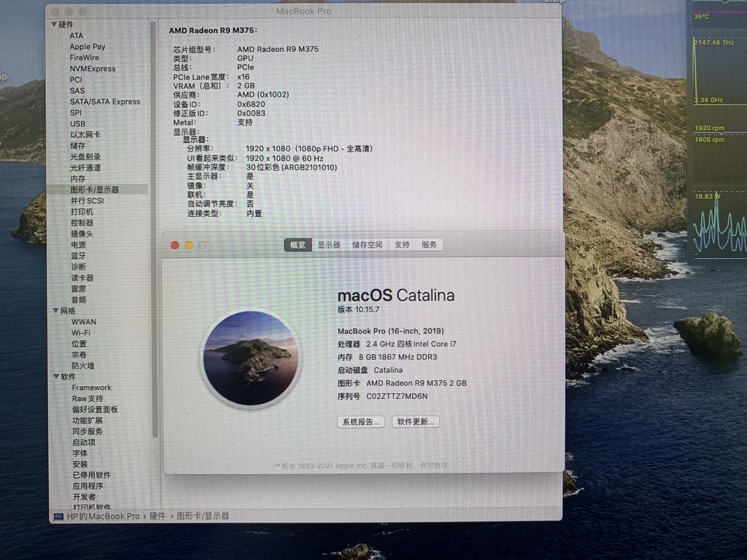Select 宗卷 in the sidebar
The height and width of the screenshot is (560, 747).
(x=79, y=355)
